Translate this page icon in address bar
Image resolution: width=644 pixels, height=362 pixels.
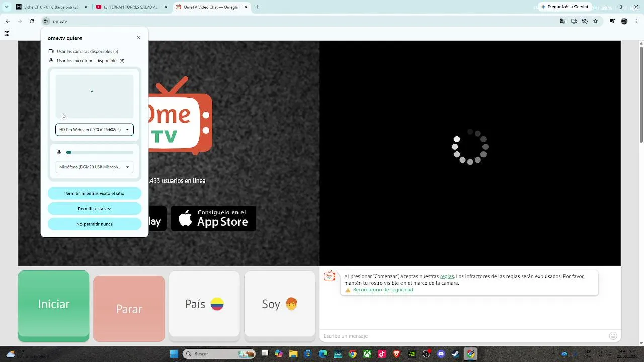563,21
